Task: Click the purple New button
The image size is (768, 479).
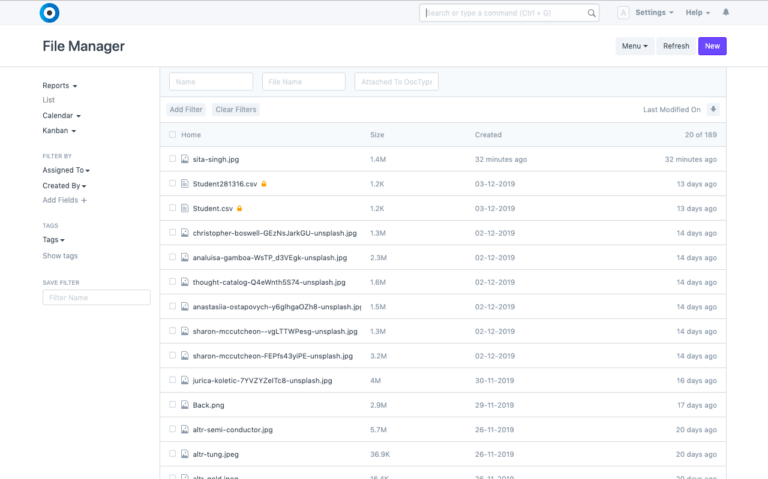Action: click(x=712, y=46)
